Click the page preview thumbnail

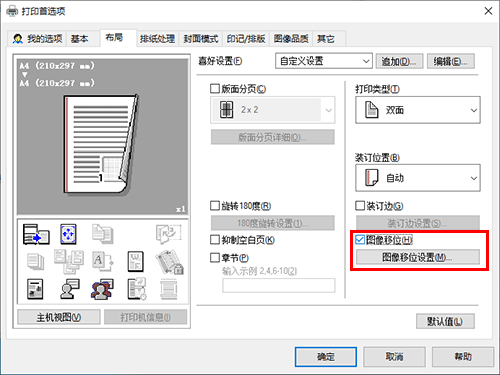click(x=100, y=144)
